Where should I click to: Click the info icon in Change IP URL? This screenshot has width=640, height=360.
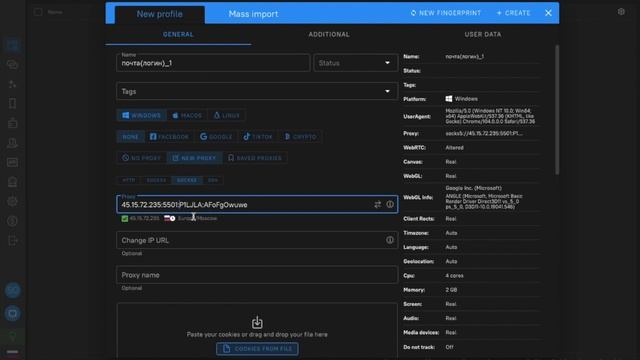[x=390, y=240]
